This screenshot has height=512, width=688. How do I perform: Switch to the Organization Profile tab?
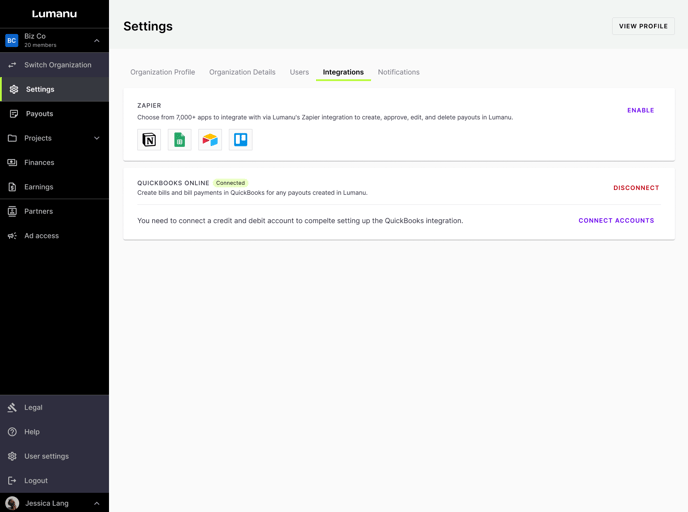pos(163,72)
